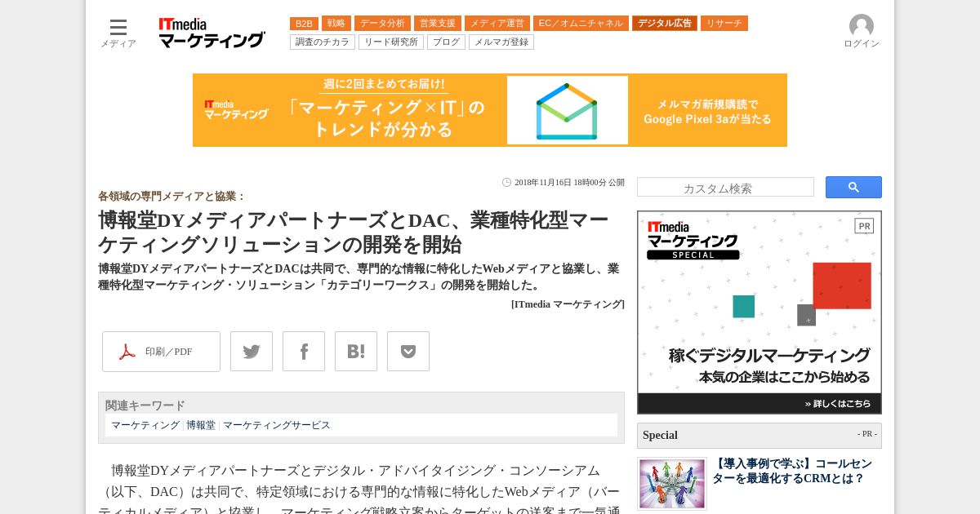980x514 pixels.
Task: Open the 営業支援 category tab
Action: [x=438, y=24]
